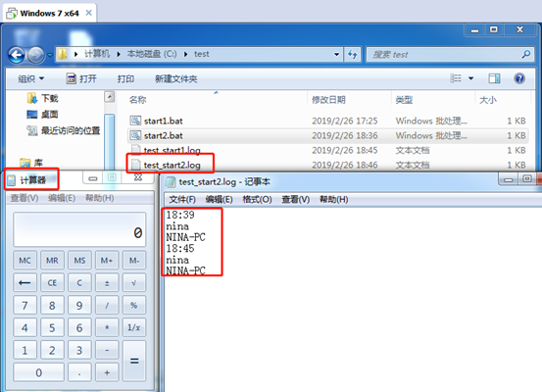Open the address bar history dropdown

[x=336, y=54]
